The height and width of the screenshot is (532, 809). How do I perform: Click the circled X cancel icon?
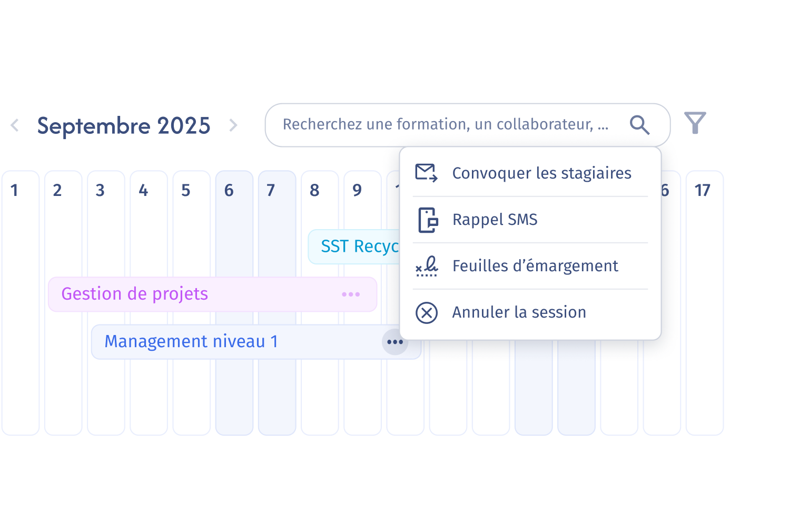coord(427,312)
